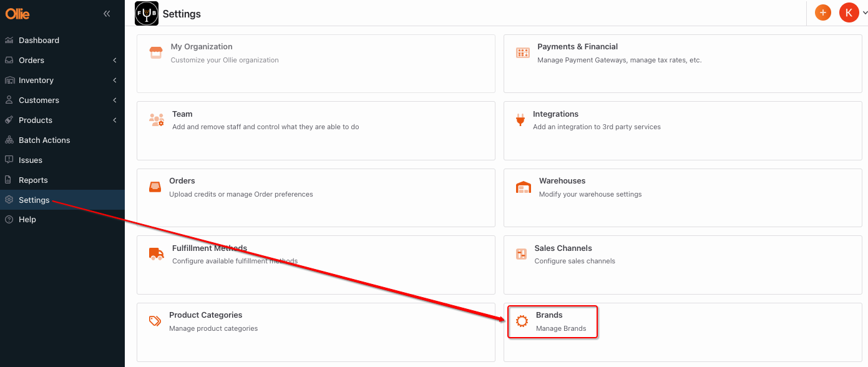This screenshot has height=367, width=868.
Task: Click the Integrations plug icon
Action: pos(520,120)
